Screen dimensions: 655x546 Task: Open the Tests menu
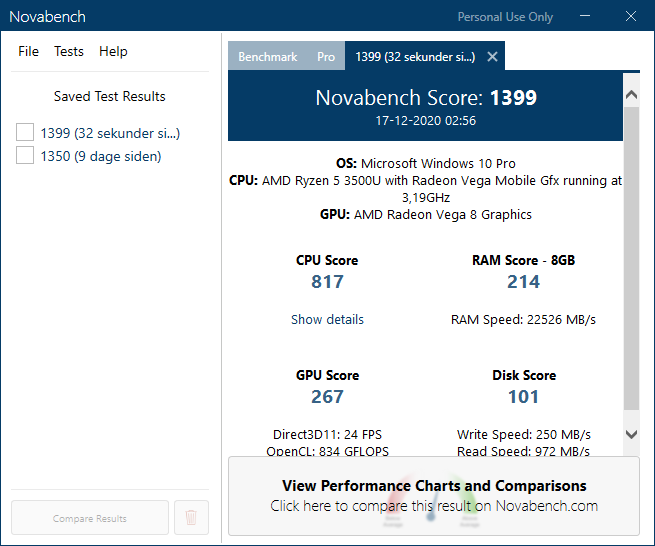69,51
